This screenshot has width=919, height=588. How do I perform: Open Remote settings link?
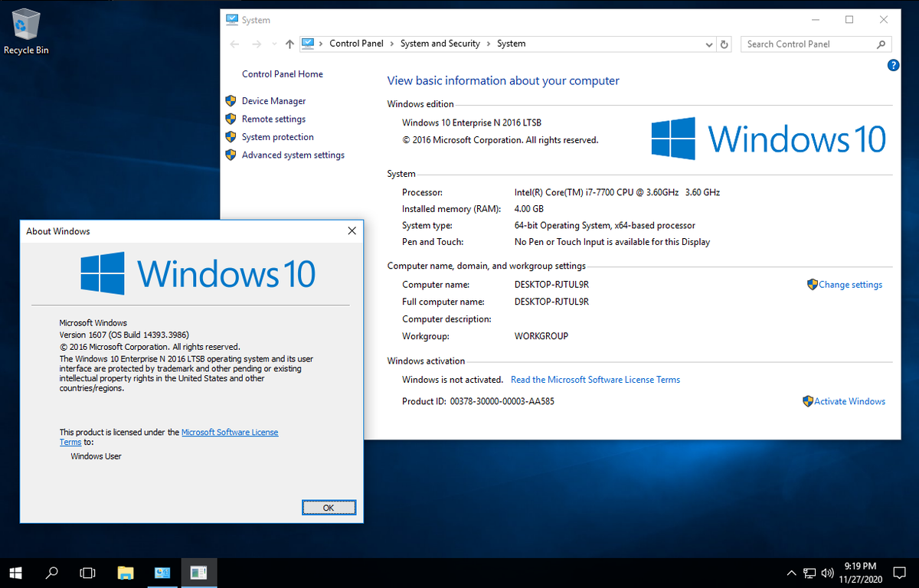pyautogui.click(x=273, y=119)
